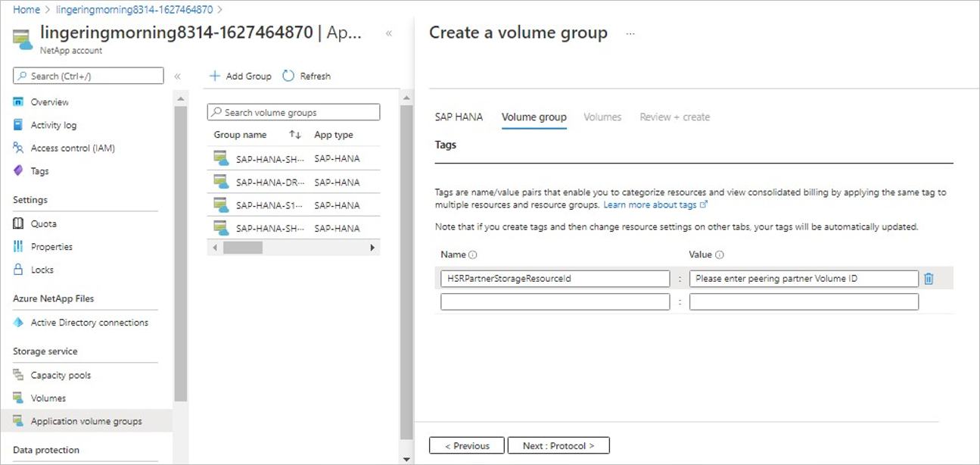
Task: Sort by Group name column arrows
Action: point(295,135)
